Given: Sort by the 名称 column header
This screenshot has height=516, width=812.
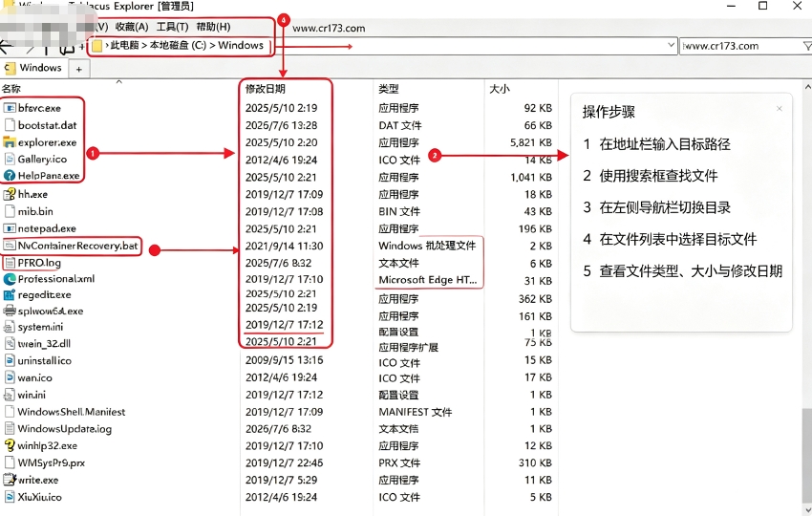Looking at the screenshot, I should point(11,89).
